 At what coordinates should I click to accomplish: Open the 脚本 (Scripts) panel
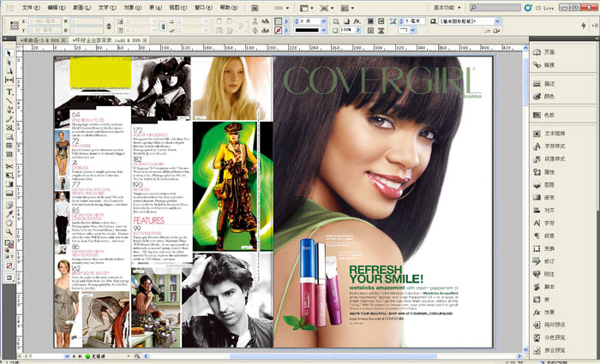(545, 287)
